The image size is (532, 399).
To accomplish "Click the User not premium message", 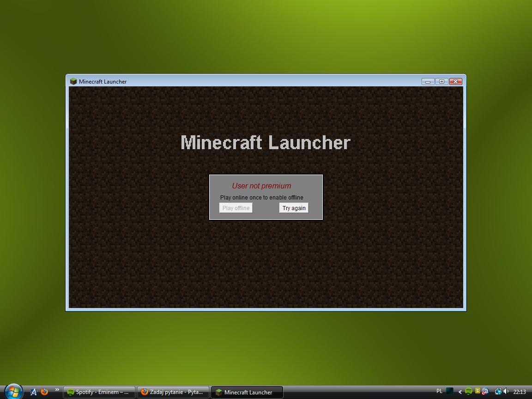I will click(x=261, y=186).
